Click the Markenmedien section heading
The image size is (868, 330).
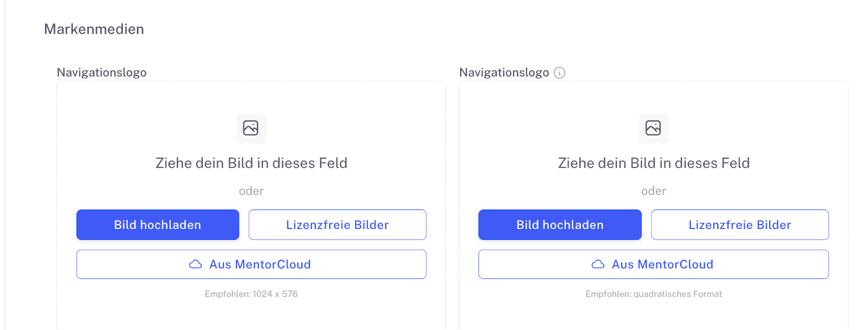[x=94, y=29]
